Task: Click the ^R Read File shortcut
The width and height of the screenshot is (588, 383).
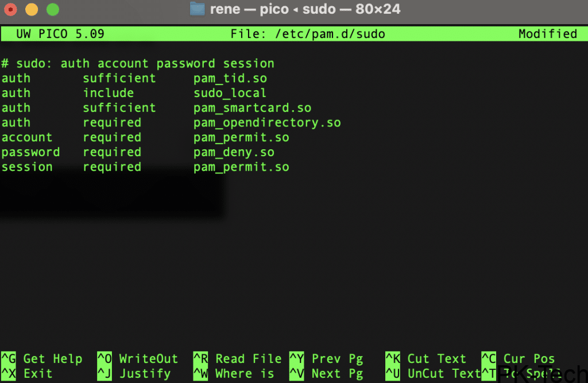Action: tap(237, 359)
